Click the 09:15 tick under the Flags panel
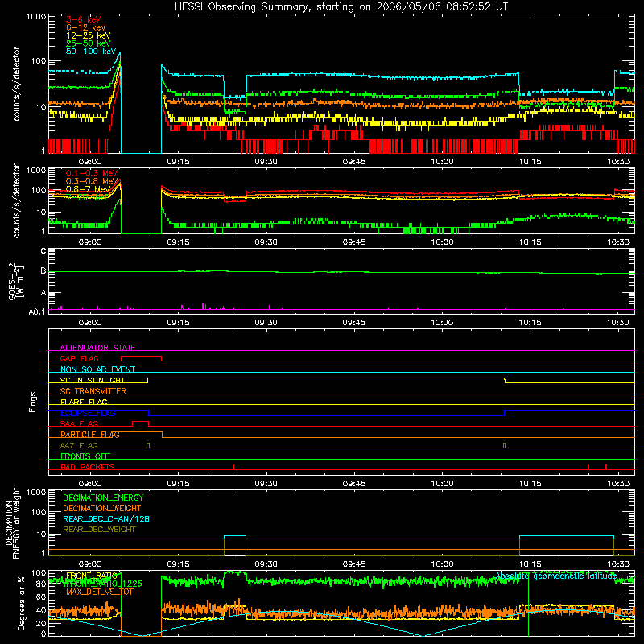The image size is (644, 644). pyautogui.click(x=178, y=484)
